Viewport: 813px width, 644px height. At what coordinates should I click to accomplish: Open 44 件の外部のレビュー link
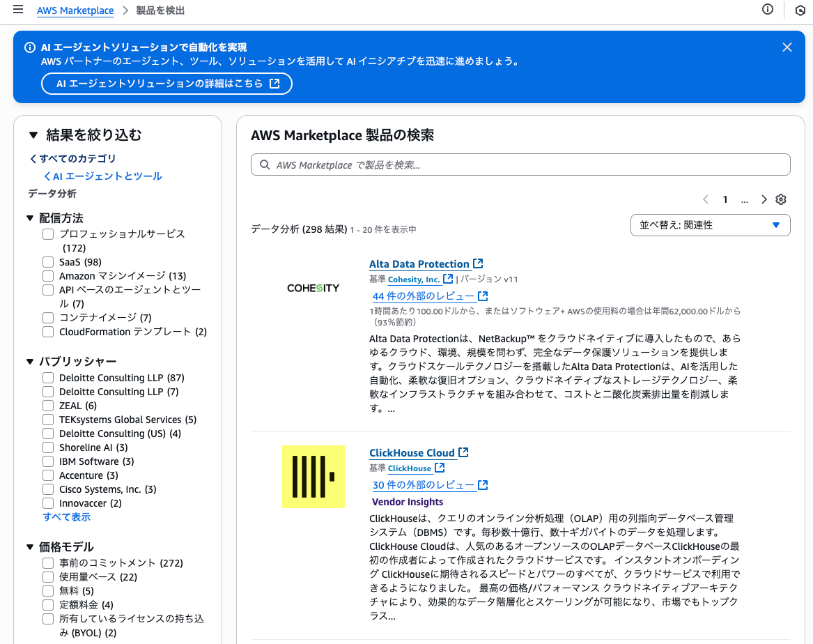click(424, 296)
